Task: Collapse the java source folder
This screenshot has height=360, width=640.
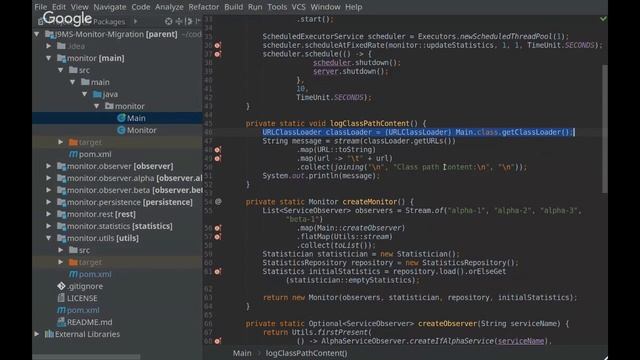Action: click(84, 94)
